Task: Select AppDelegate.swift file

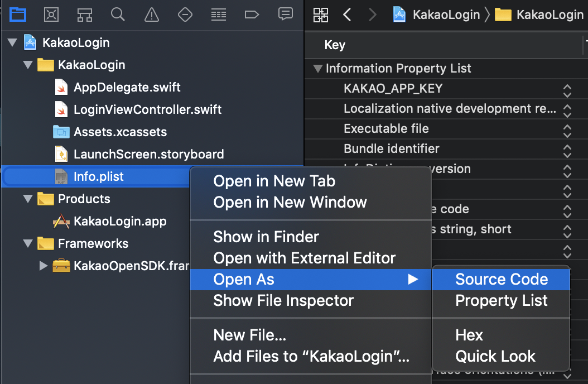Action: (127, 87)
